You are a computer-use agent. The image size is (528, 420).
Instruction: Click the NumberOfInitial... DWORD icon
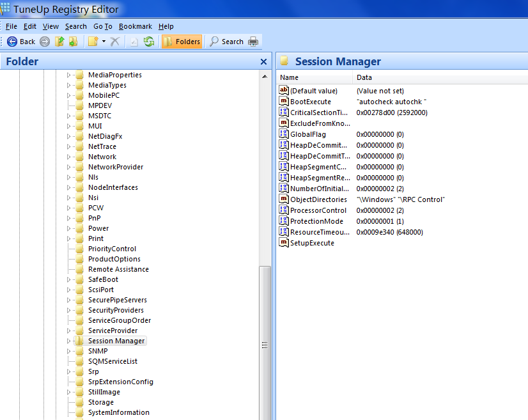pyautogui.click(x=284, y=189)
